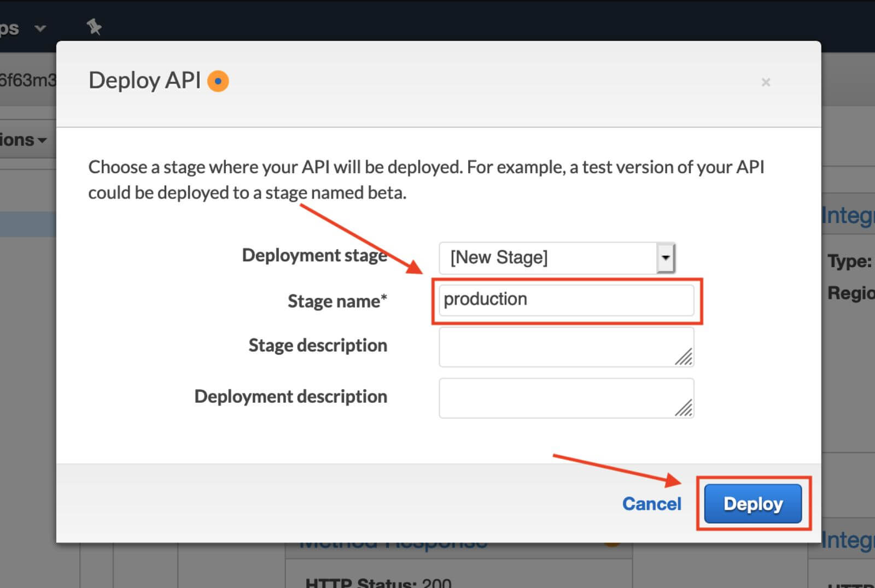
Task: Open the Deployment stage dropdown
Action: pos(557,257)
